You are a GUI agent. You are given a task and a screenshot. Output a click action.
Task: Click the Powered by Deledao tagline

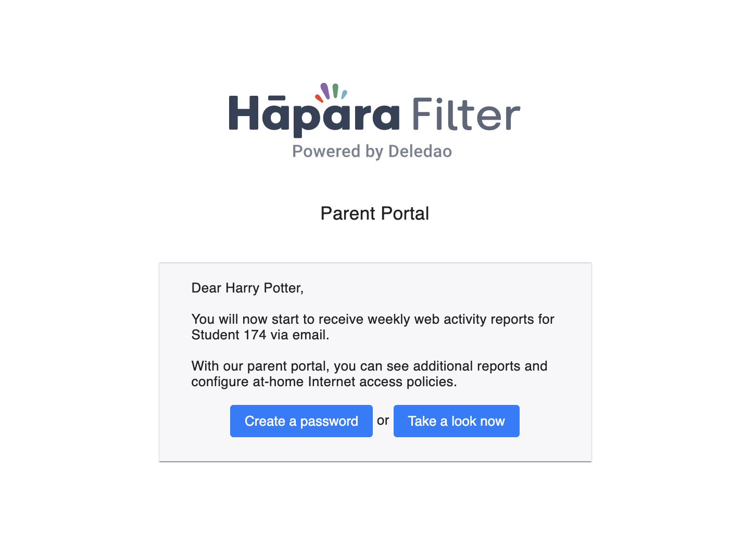click(372, 151)
